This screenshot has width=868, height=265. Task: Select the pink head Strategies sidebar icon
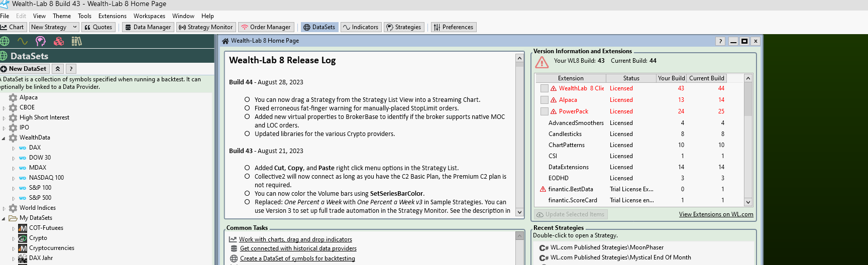pyautogui.click(x=41, y=41)
